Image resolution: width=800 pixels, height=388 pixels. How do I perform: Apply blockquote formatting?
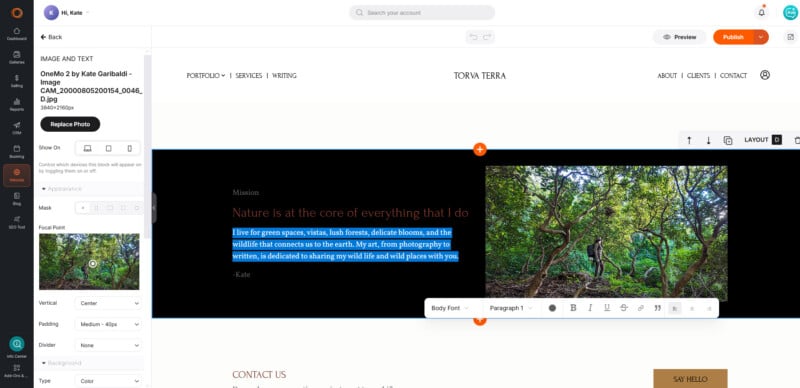click(658, 308)
